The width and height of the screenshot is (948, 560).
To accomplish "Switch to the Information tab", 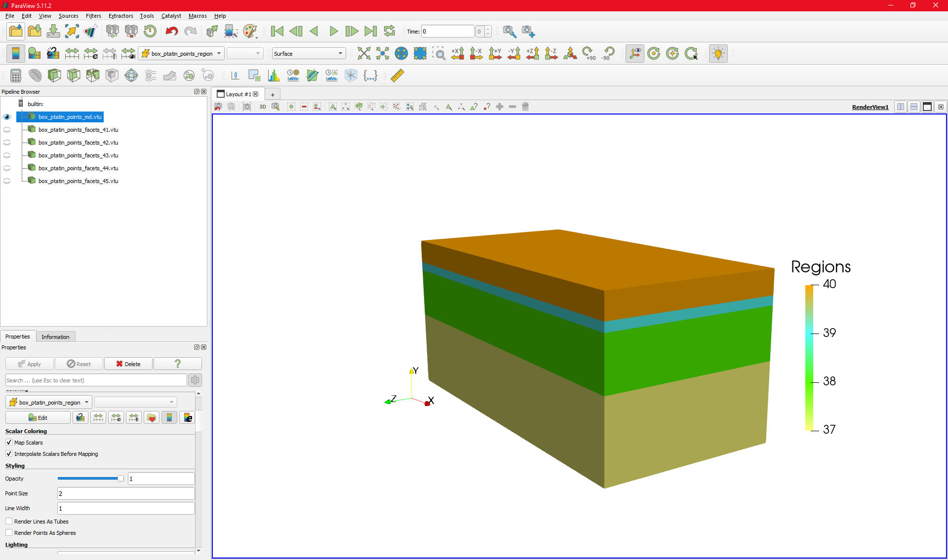I will 55,337.
